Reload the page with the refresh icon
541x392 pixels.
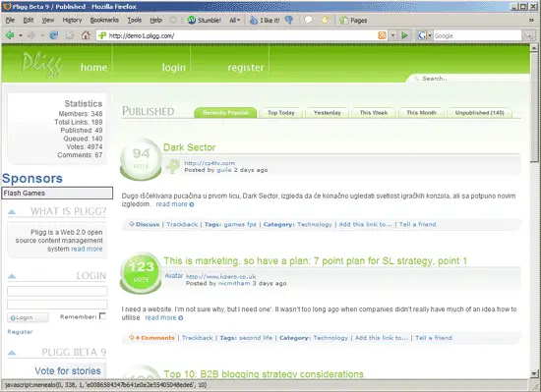(54, 35)
